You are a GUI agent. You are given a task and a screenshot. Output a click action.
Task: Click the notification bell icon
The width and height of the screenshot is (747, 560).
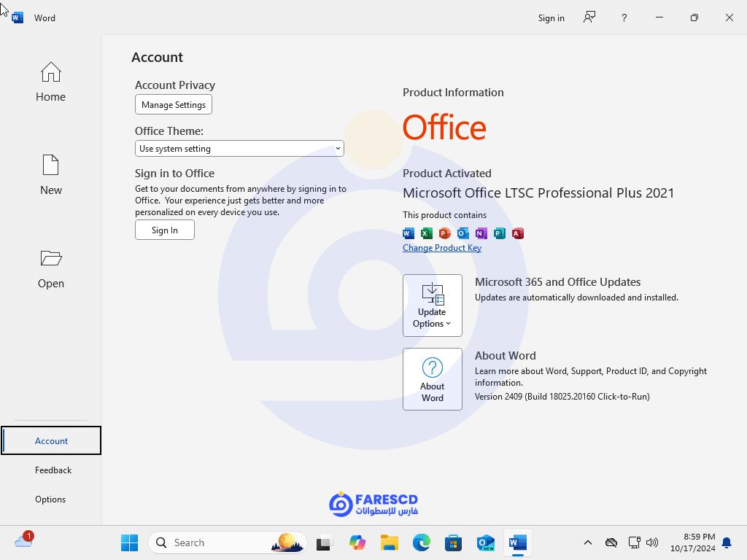click(727, 542)
